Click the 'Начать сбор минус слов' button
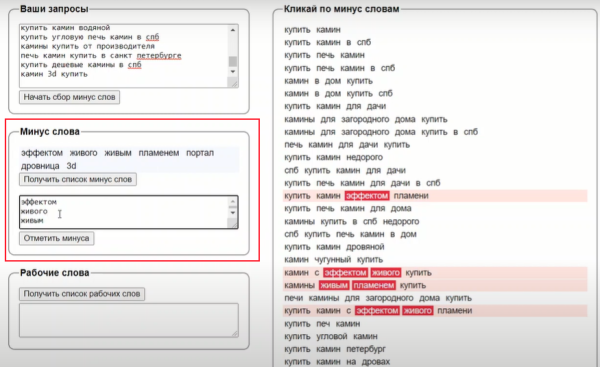The image size is (600, 367). [70, 97]
